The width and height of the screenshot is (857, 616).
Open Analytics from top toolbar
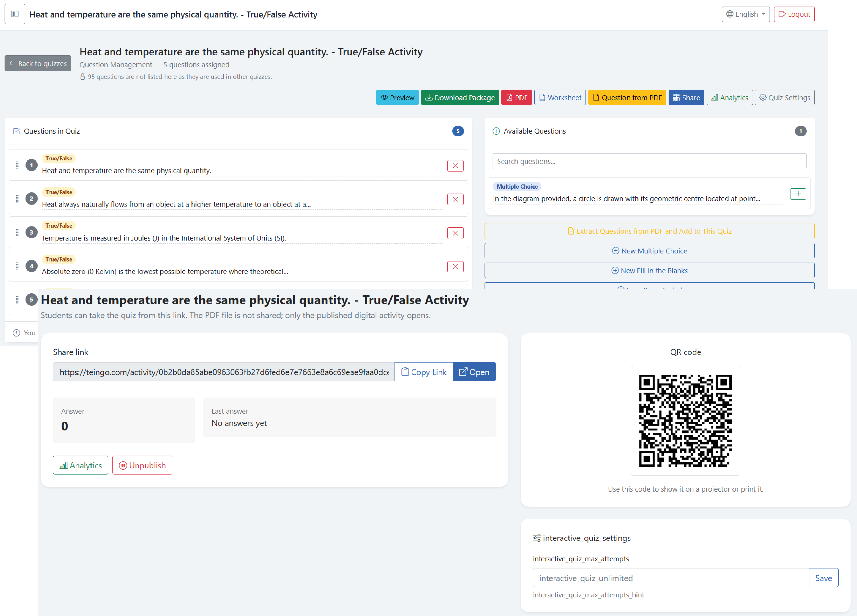729,97
